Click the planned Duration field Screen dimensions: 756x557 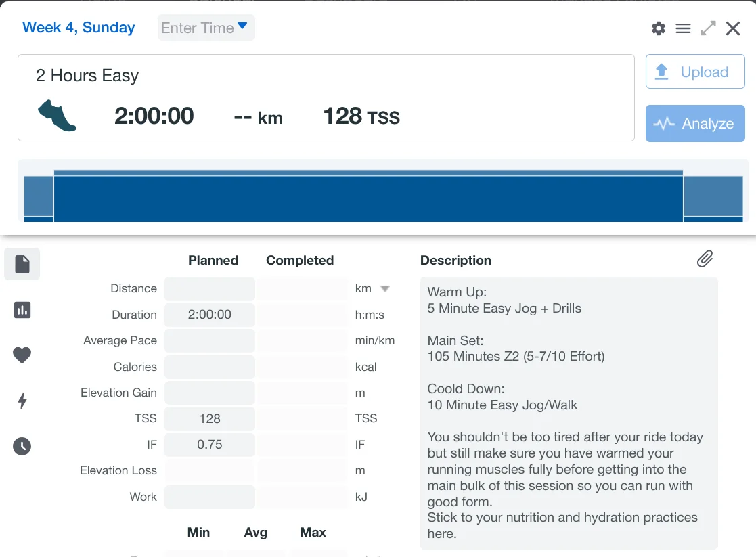[210, 315]
